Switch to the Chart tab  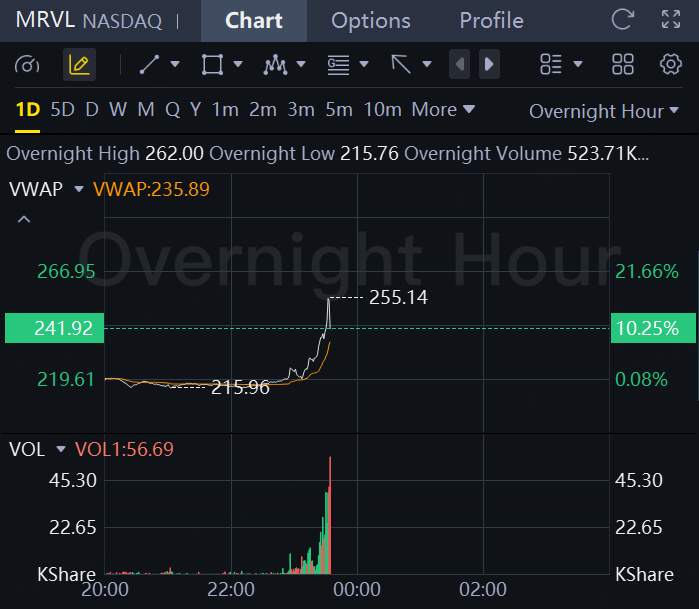(x=254, y=21)
